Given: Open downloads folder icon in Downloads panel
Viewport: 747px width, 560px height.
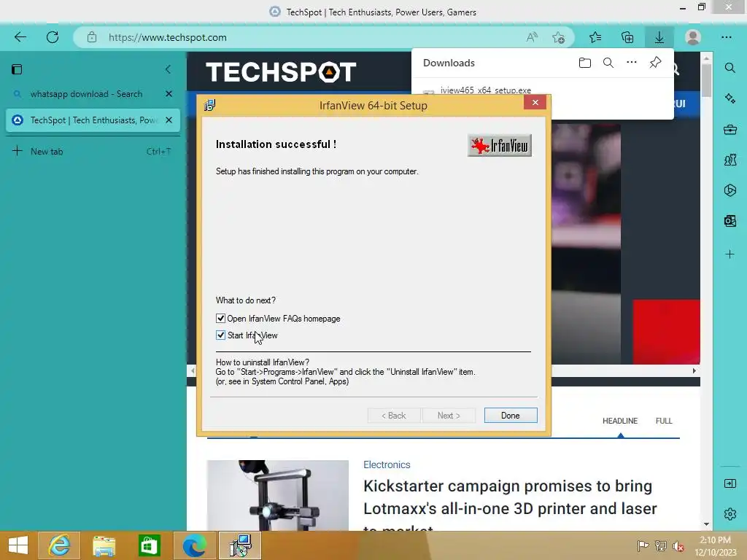Looking at the screenshot, I should point(585,63).
